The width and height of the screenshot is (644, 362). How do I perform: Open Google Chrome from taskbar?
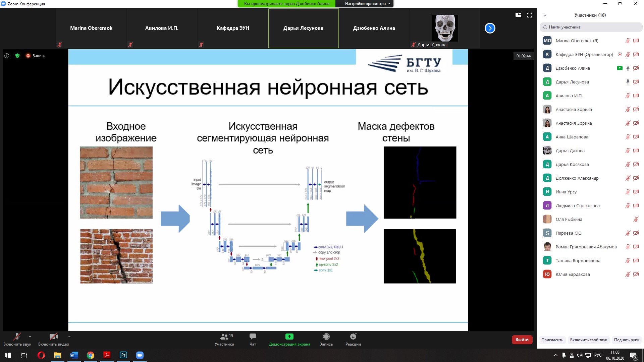tap(90, 355)
